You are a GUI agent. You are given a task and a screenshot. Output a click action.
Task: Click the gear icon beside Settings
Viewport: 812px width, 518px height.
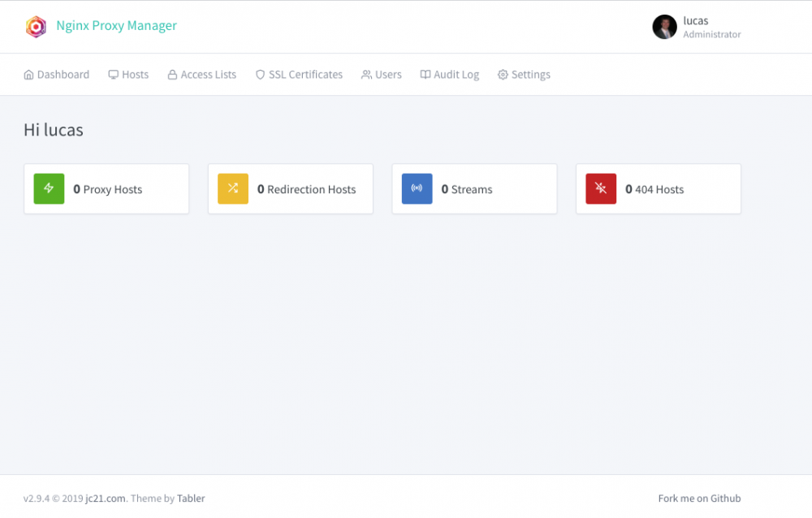click(503, 75)
